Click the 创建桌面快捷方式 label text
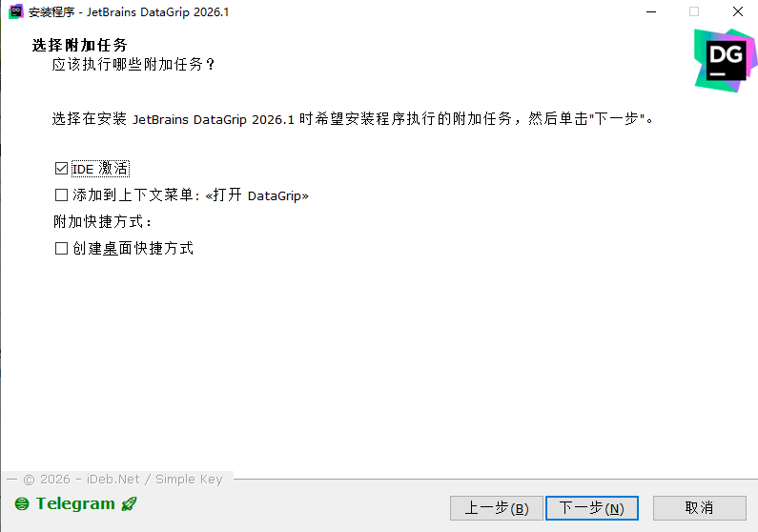This screenshot has height=532, width=758. 133,249
